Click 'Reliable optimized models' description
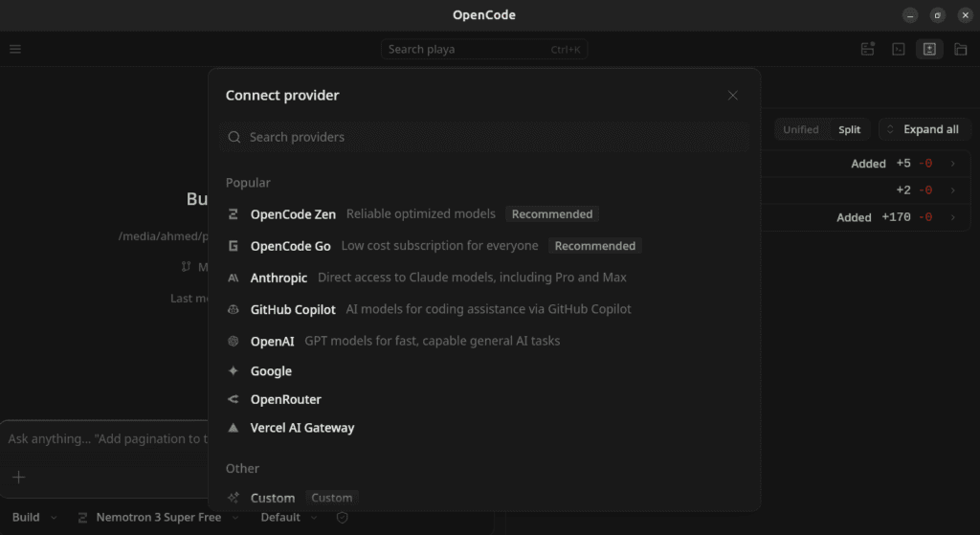 click(421, 214)
